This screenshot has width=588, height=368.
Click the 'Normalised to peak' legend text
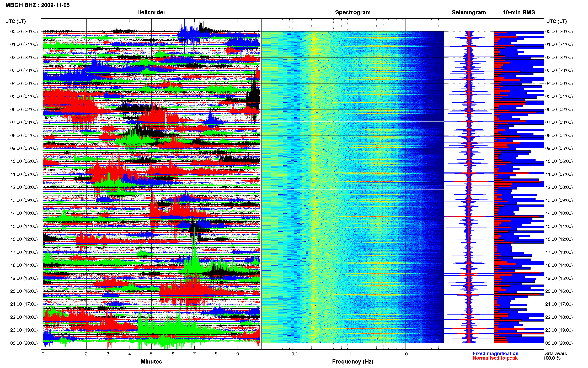tap(495, 358)
